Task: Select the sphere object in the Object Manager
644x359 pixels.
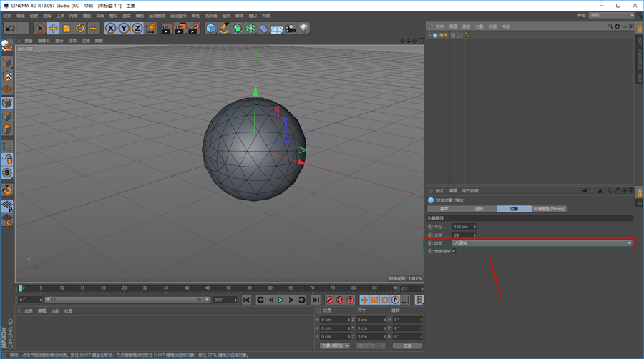Action: (x=443, y=35)
